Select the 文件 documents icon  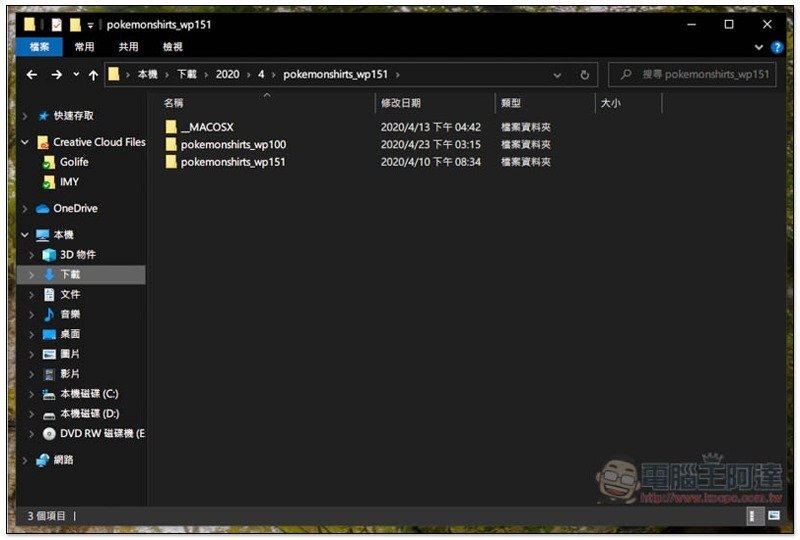point(49,294)
